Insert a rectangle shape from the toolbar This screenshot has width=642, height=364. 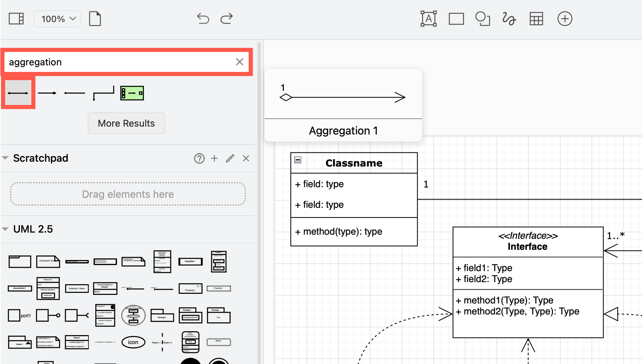(456, 19)
